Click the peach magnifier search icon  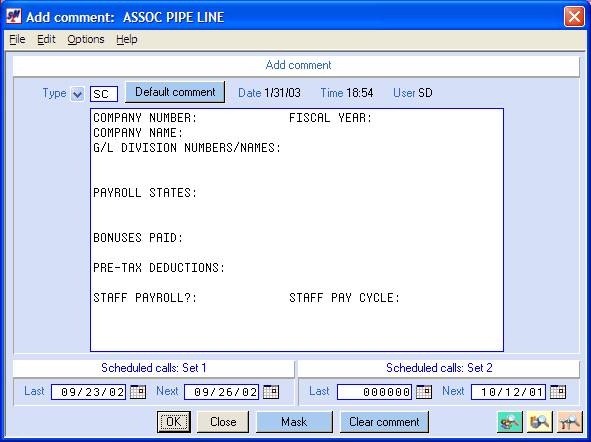(x=570, y=422)
